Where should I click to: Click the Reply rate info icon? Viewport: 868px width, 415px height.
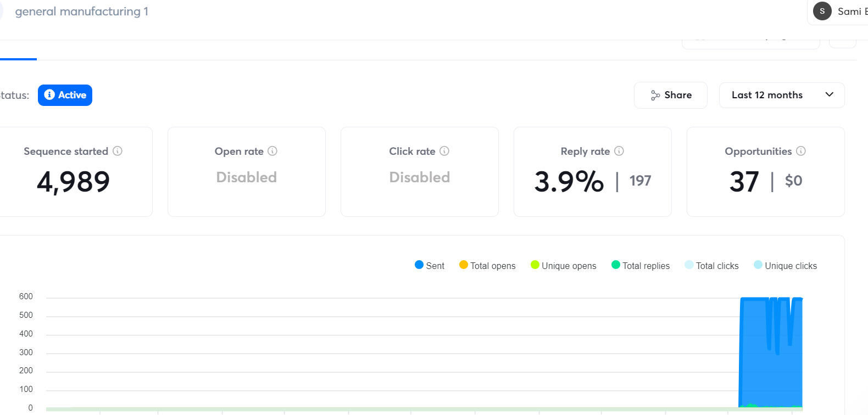[619, 151]
